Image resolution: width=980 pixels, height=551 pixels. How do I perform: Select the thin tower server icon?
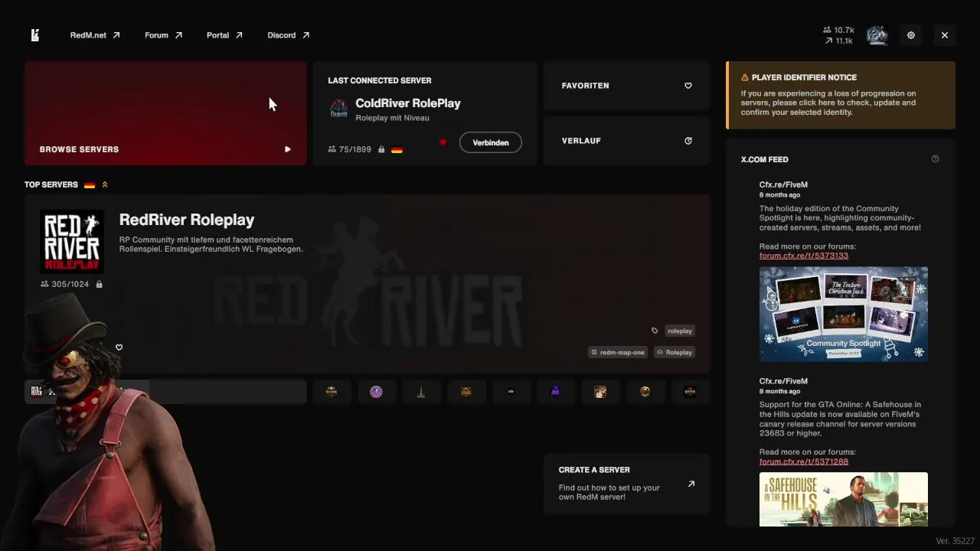click(x=420, y=392)
